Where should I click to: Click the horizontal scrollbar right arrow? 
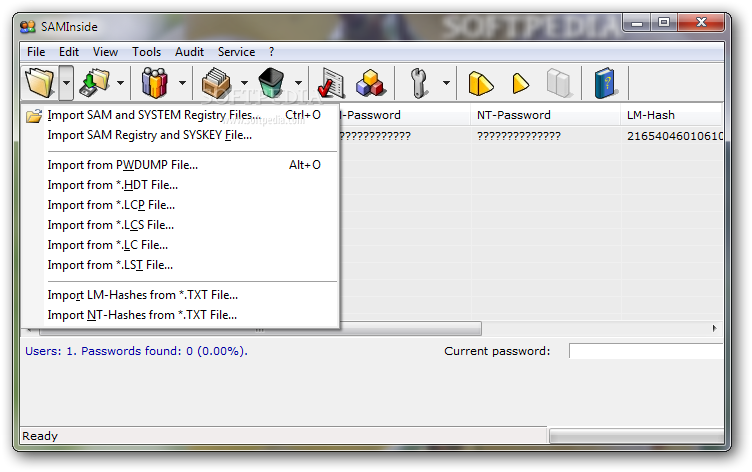[715, 329]
